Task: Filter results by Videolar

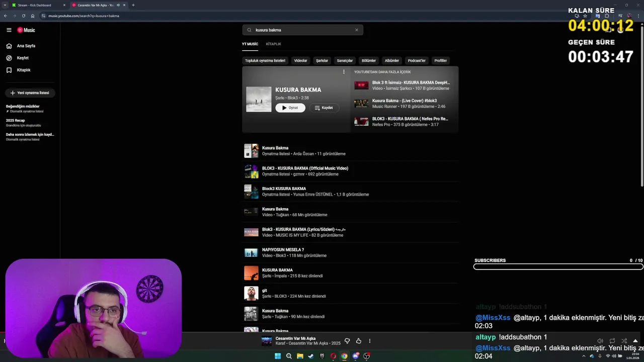Action: [x=300, y=60]
